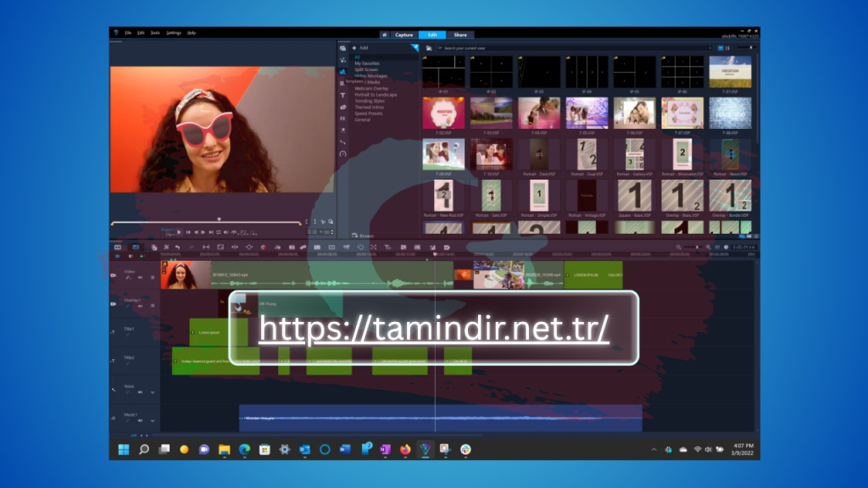The image size is (868, 488).
Task: Select the T-02.VSP template thumbnail
Action: pyautogui.click(x=443, y=113)
